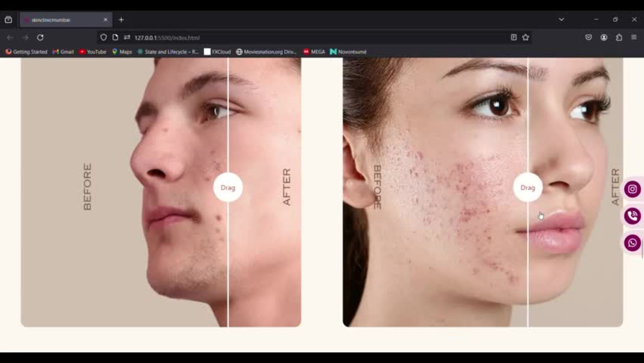Open the Maps bookmark

[x=122, y=52]
